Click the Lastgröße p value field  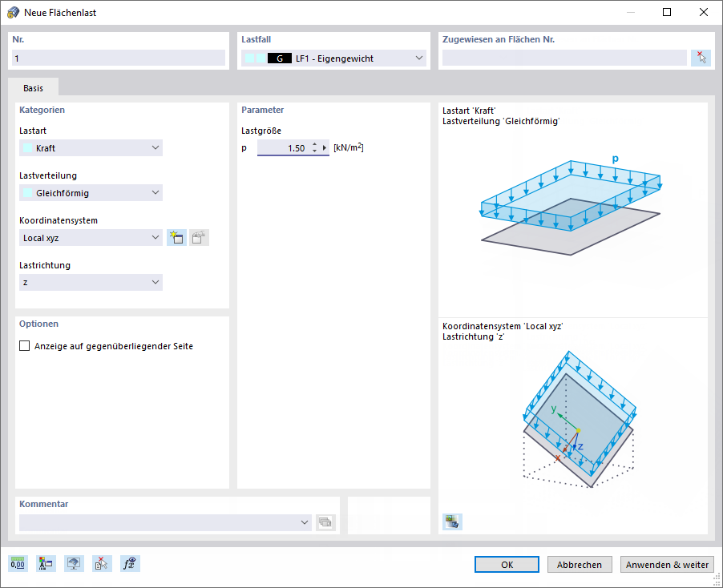click(284, 148)
